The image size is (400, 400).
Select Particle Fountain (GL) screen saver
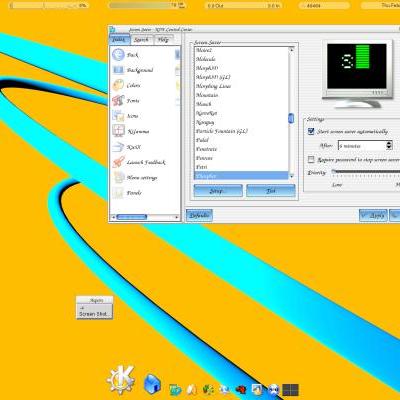click(241, 131)
